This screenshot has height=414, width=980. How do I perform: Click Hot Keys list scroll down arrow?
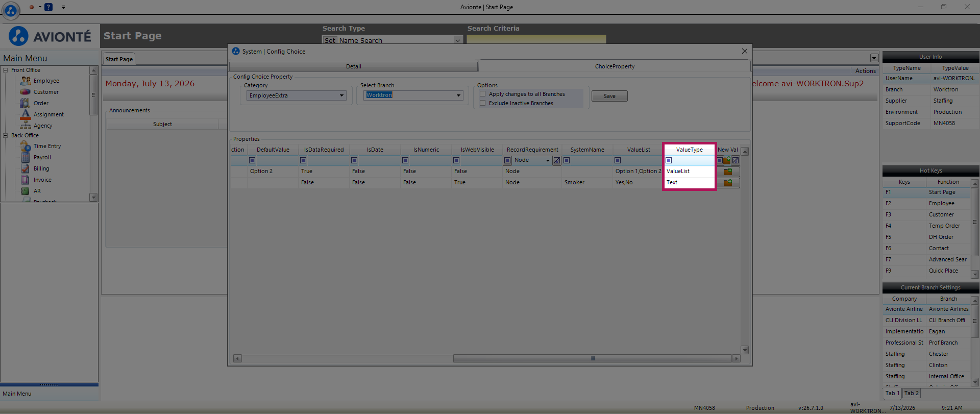point(975,274)
